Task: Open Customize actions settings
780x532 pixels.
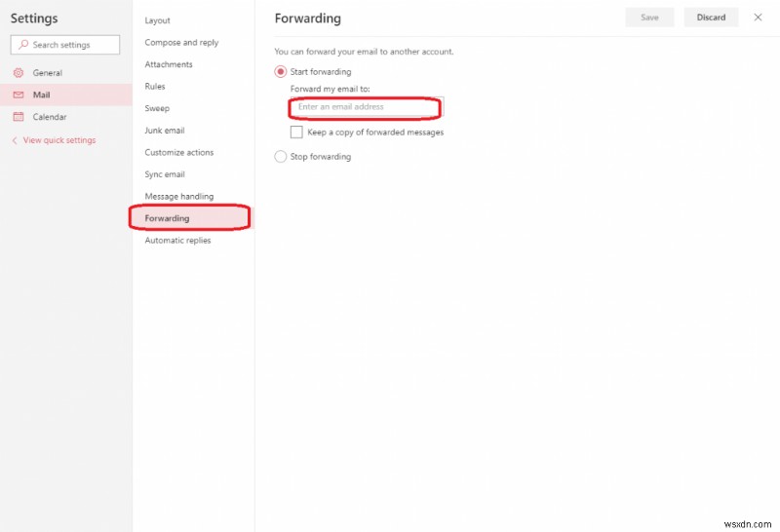Action: pos(179,152)
